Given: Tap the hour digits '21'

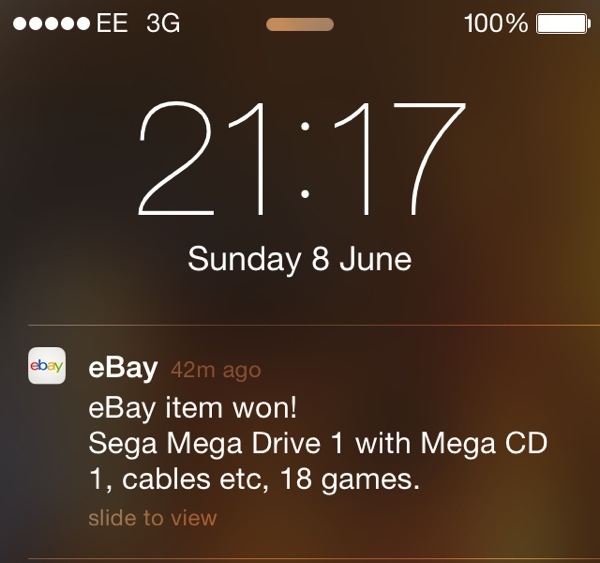Looking at the screenshot, I should 202,159.
